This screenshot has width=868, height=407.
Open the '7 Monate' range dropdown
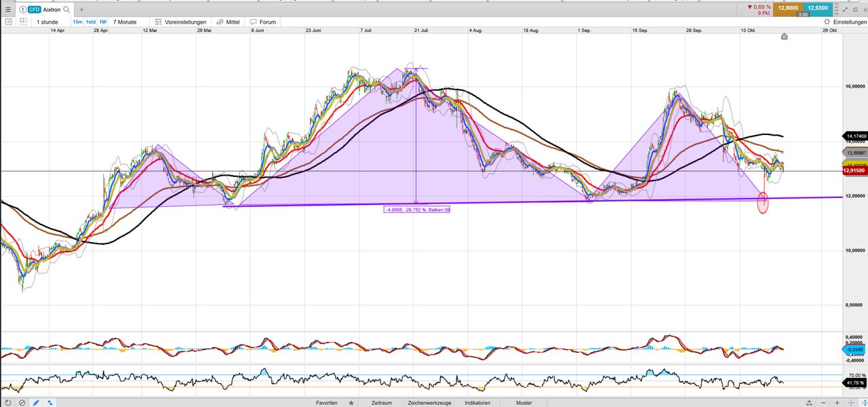coord(125,22)
